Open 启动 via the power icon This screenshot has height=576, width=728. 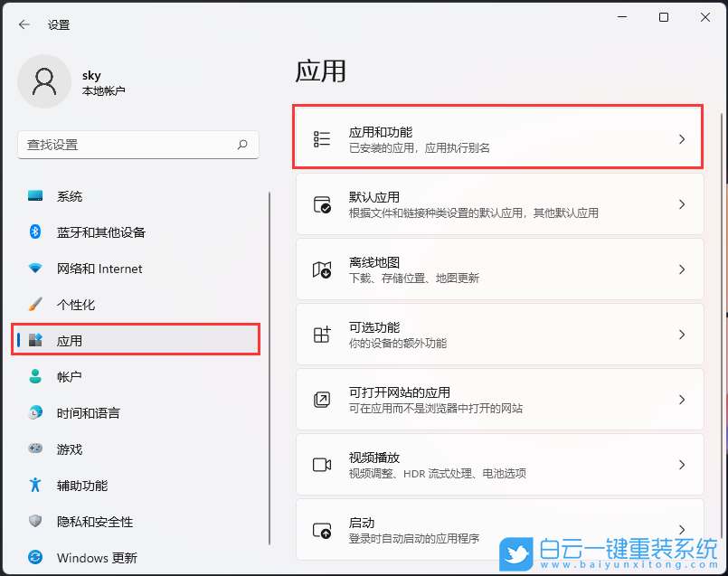click(322, 529)
